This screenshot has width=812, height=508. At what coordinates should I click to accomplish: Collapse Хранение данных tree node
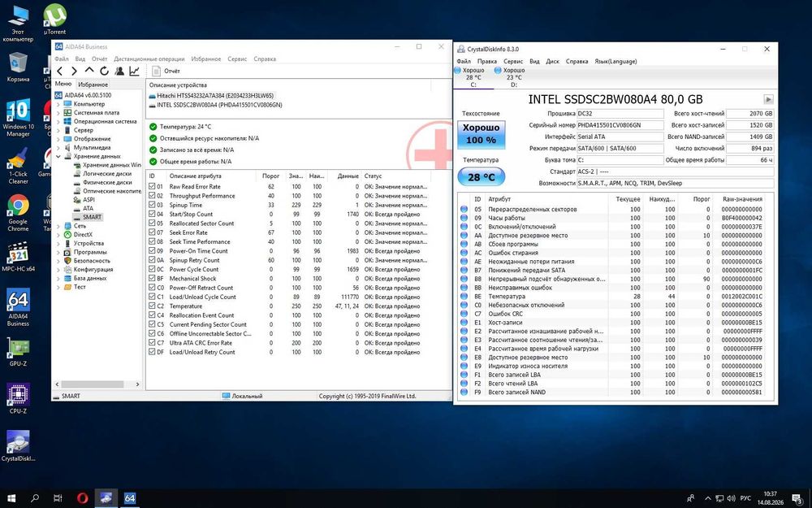click(58, 157)
